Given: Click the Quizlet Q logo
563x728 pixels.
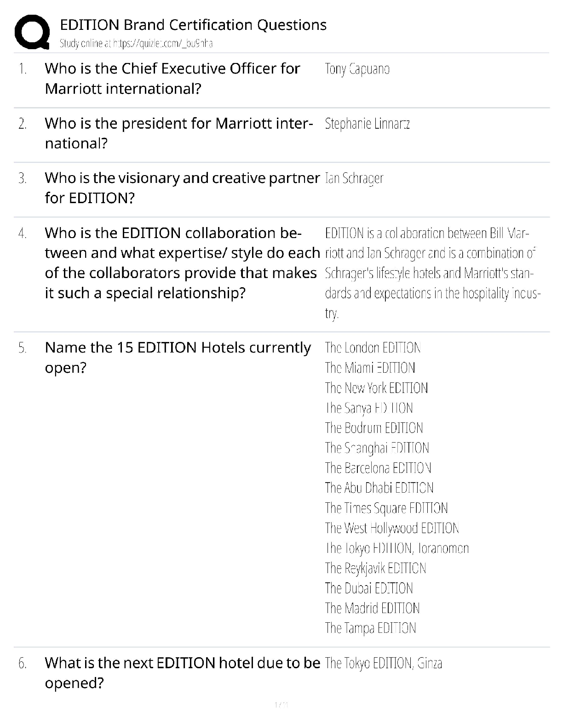Looking at the screenshot, I should 32,31.
